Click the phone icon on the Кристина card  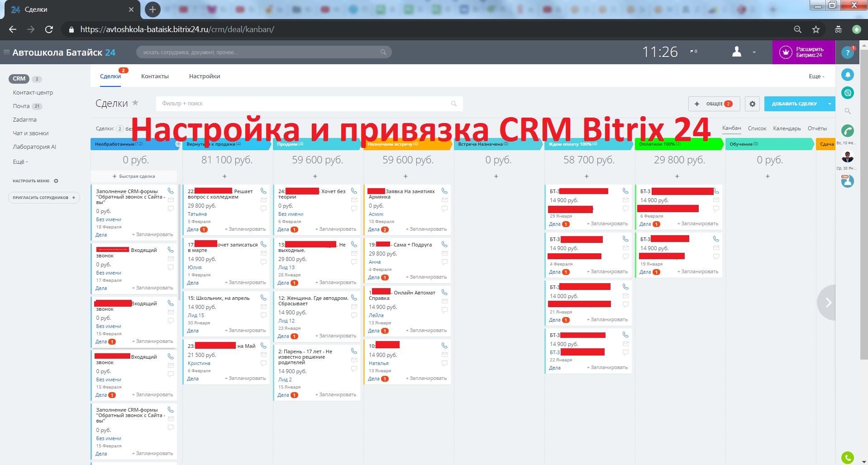click(x=263, y=346)
